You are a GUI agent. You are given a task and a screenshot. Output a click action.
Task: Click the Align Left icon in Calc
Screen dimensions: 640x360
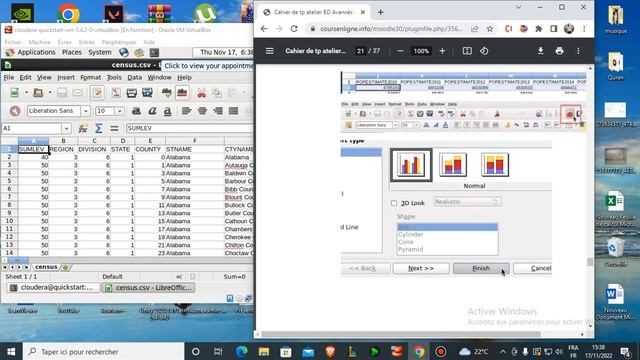click(x=187, y=111)
